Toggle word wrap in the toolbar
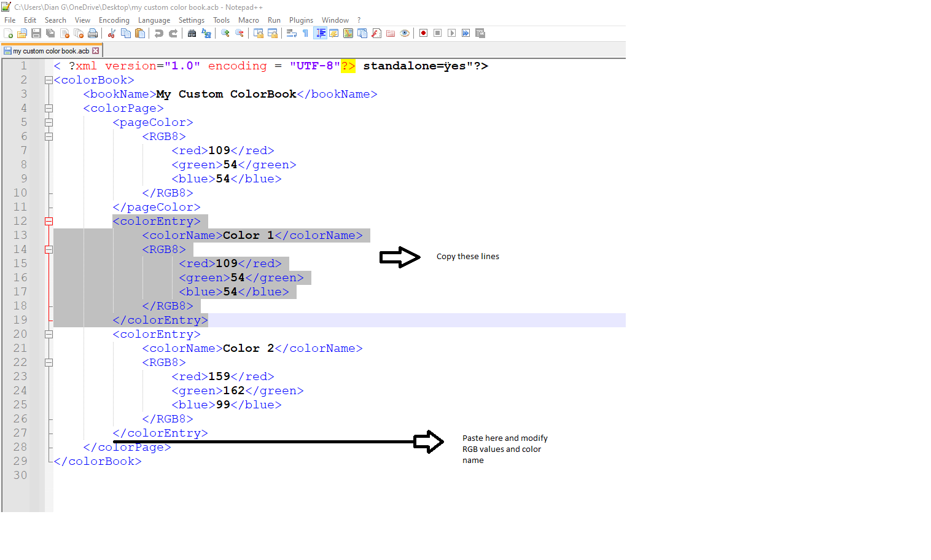This screenshot has height=560, width=931. [292, 33]
